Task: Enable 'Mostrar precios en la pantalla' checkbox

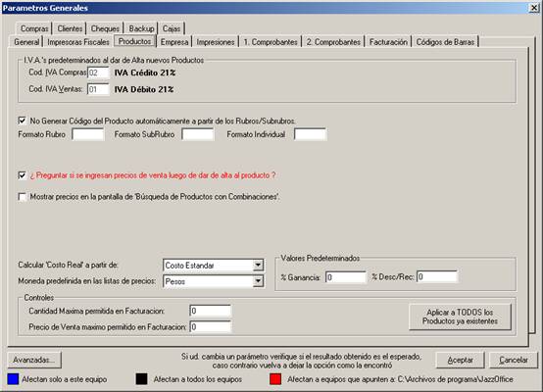Action: pos(23,197)
